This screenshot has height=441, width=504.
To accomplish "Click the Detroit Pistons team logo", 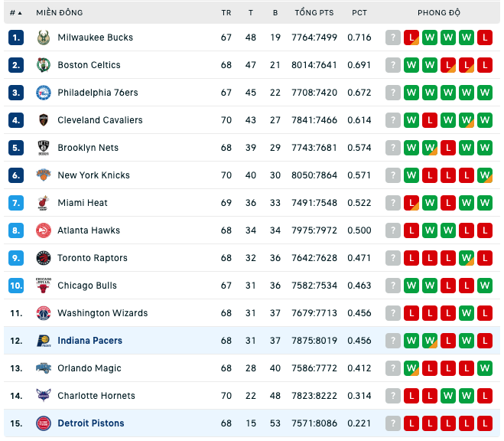I will 44,423.
